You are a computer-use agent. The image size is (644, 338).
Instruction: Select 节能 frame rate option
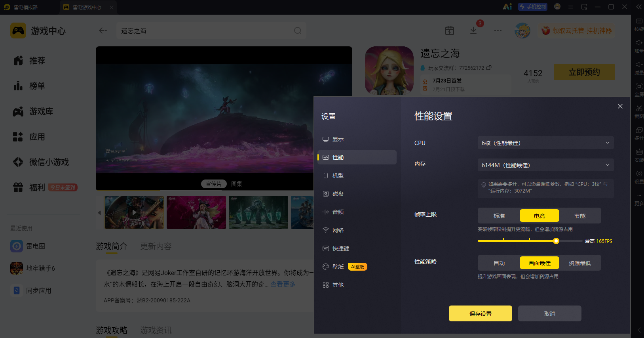click(580, 216)
